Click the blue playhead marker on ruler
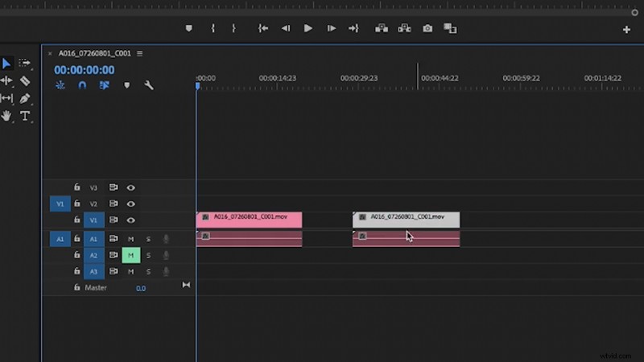Image resolution: width=644 pixels, height=362 pixels. click(197, 86)
